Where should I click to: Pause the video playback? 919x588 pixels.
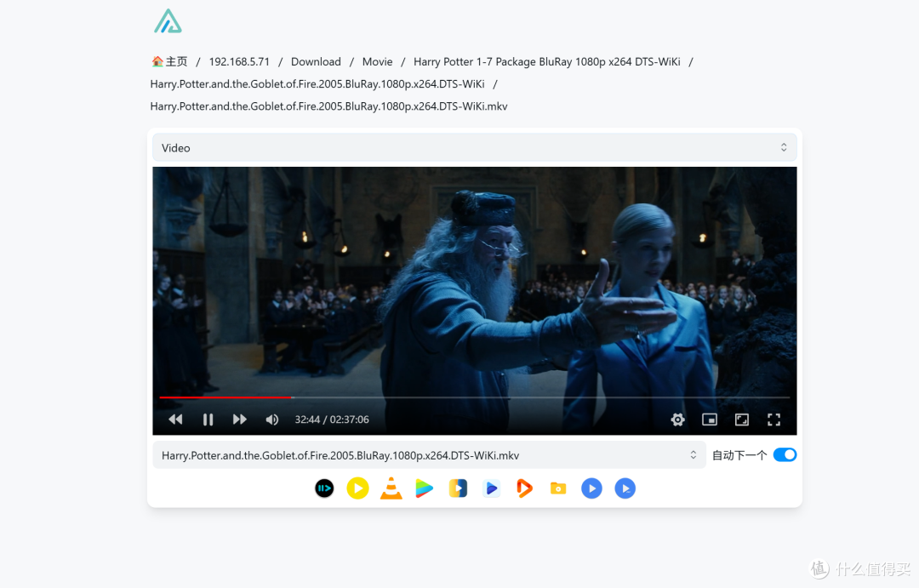[x=208, y=420]
